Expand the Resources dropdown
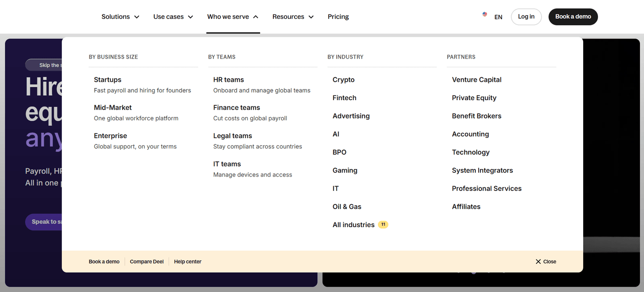The height and width of the screenshot is (292, 644). (293, 17)
